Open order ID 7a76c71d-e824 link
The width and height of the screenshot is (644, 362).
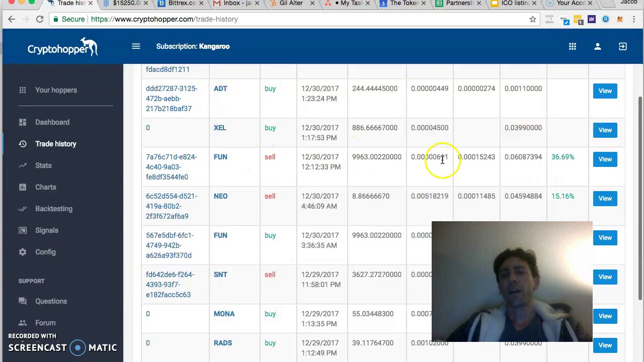coord(171,167)
